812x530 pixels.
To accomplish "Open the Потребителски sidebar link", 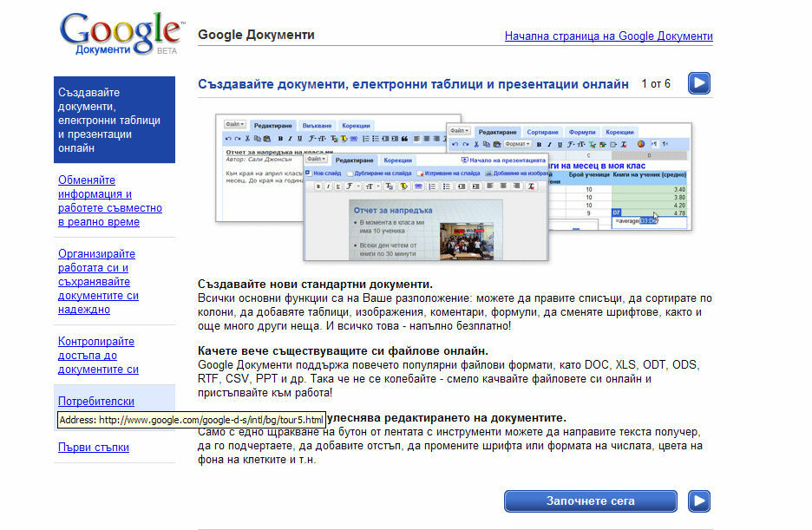I will coord(95,401).
